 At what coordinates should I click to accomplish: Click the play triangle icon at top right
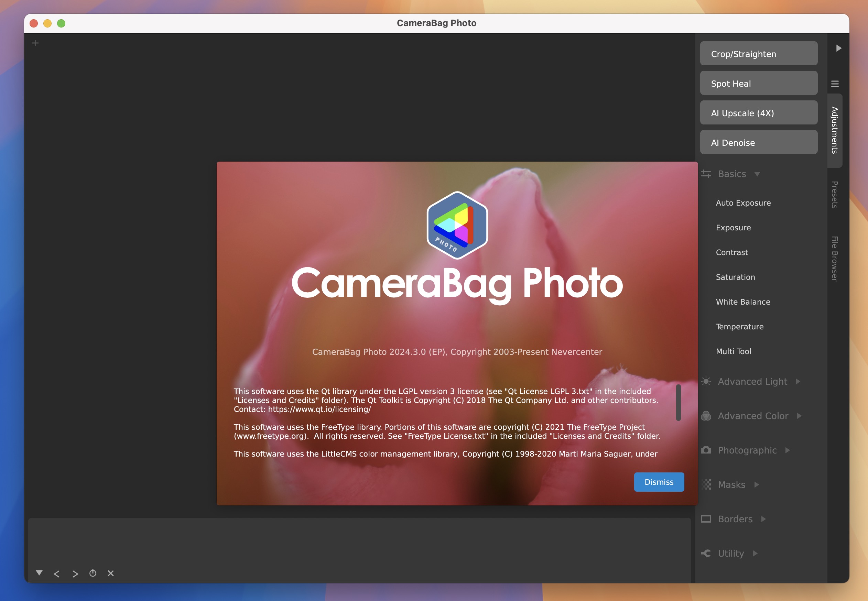[x=839, y=48]
